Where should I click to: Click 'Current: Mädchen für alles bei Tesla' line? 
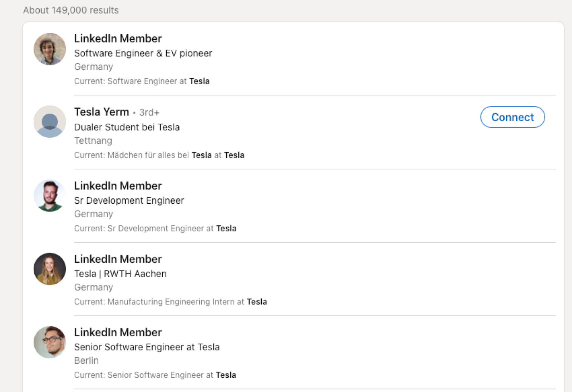click(x=159, y=155)
